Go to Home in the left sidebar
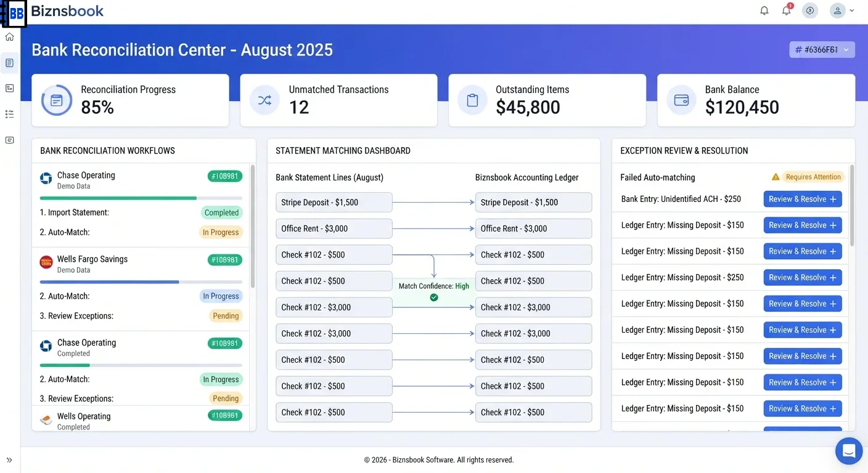 click(10, 37)
